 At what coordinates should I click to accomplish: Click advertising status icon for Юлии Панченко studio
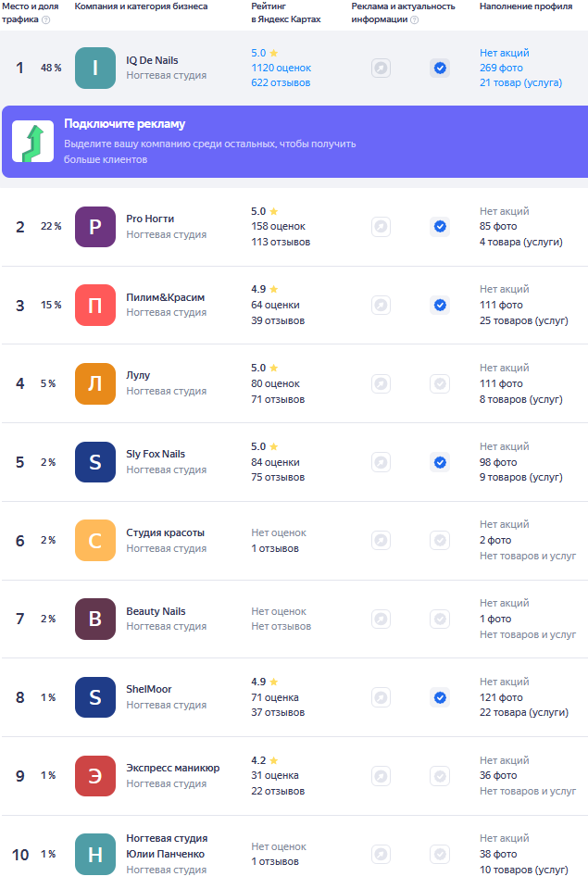tap(381, 854)
